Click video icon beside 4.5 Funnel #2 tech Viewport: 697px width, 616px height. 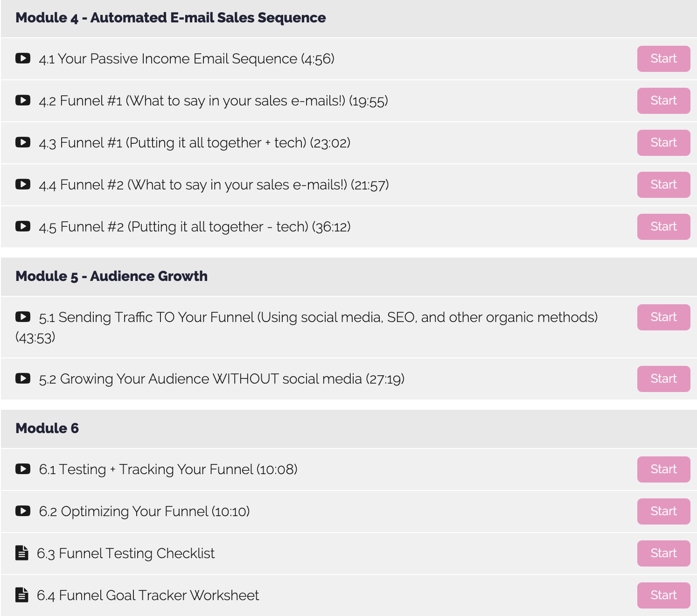coord(23,226)
